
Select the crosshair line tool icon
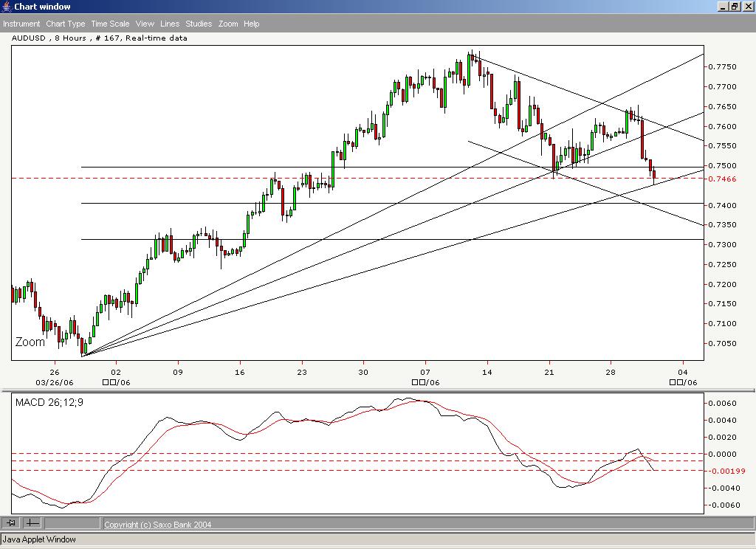[32, 523]
